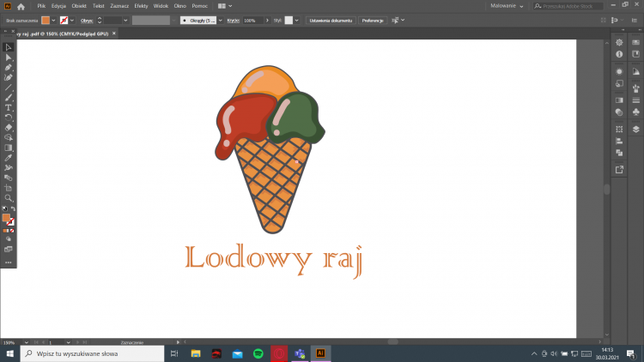
Task: Open the Properties panel gear icon
Action: pos(619,42)
